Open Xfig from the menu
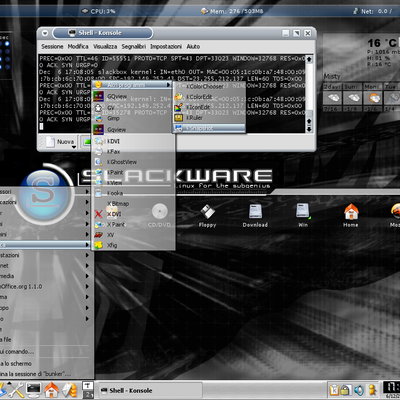The height and width of the screenshot is (400, 400). (x=133, y=245)
